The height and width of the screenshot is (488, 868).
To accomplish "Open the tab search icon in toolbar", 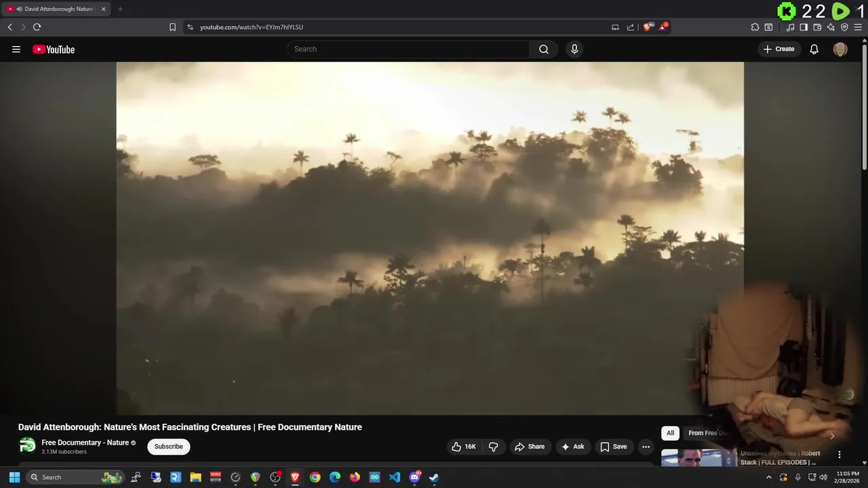I will click(x=768, y=27).
